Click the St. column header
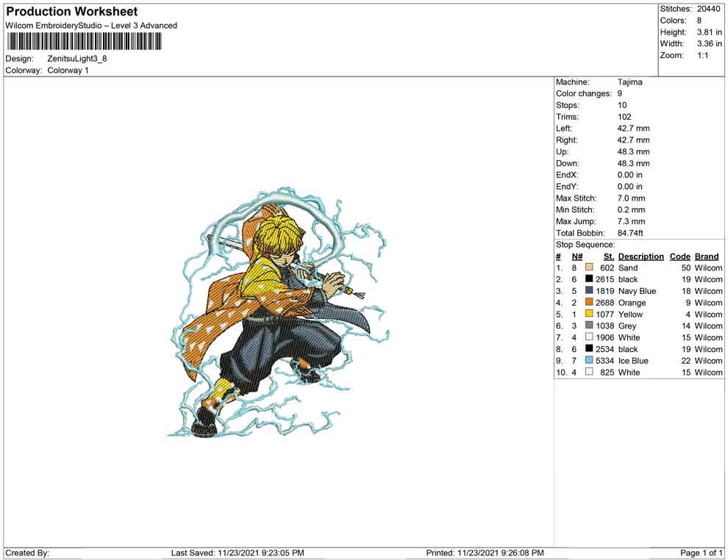The width and height of the screenshot is (728, 560). (x=608, y=256)
